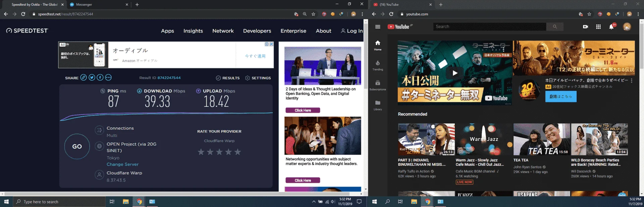Copy result link via share link icon

(x=84, y=77)
